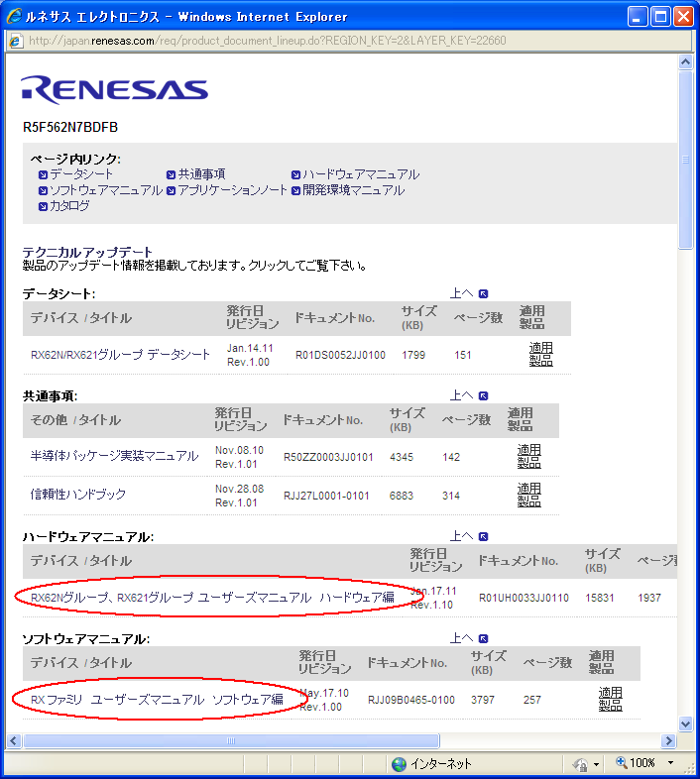Screen dimensions: 700x779
Task: Jump to アプリケーションノート section link
Action: coord(233,190)
